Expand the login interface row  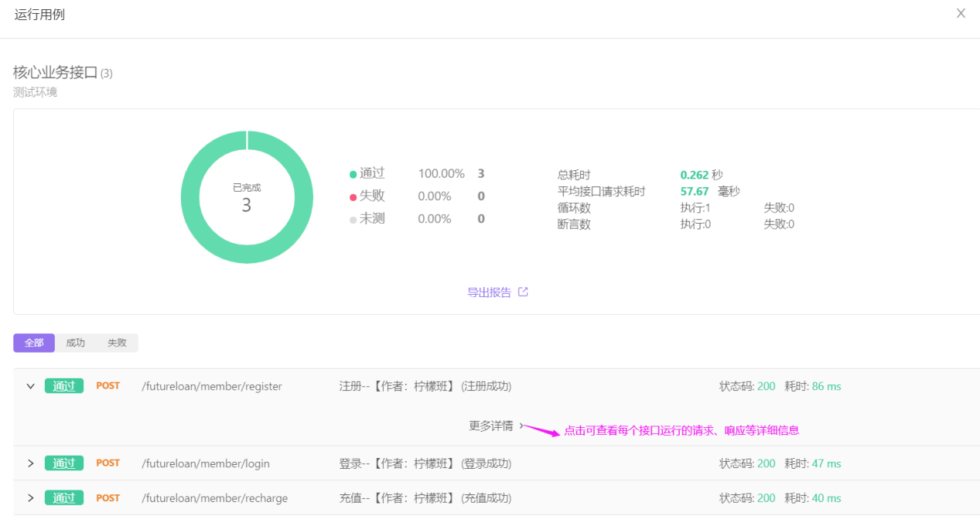coord(31,463)
